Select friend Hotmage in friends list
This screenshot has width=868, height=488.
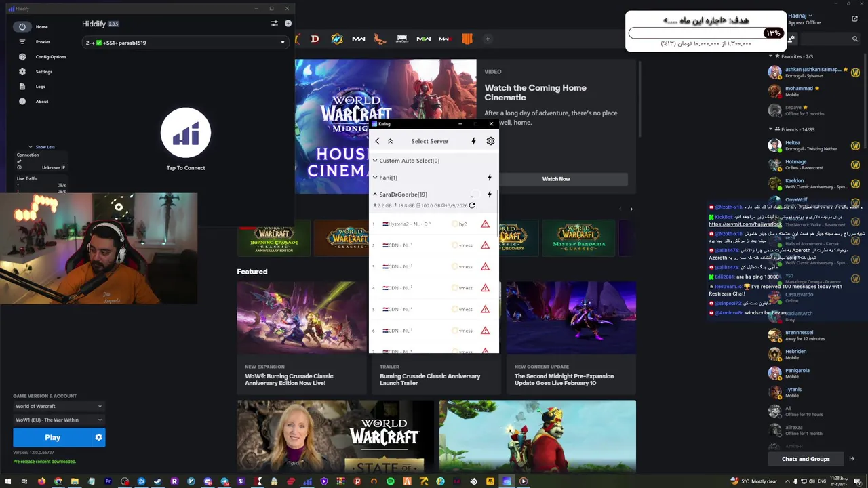click(x=814, y=165)
